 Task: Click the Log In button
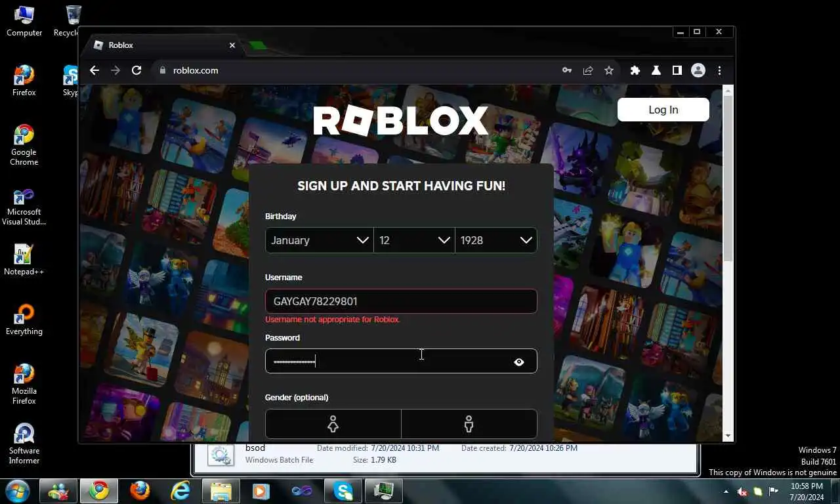point(663,110)
